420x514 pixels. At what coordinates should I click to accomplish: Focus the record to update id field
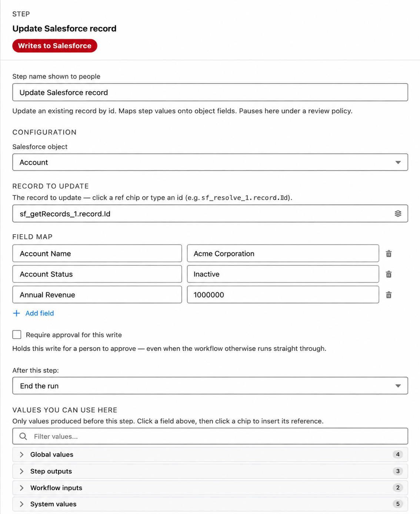click(x=210, y=213)
